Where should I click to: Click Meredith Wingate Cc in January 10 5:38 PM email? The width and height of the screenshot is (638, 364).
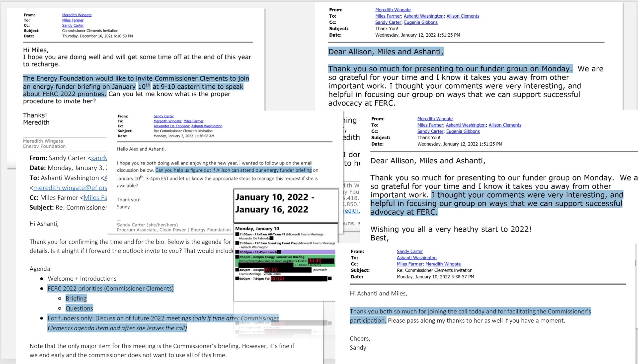coord(443,264)
